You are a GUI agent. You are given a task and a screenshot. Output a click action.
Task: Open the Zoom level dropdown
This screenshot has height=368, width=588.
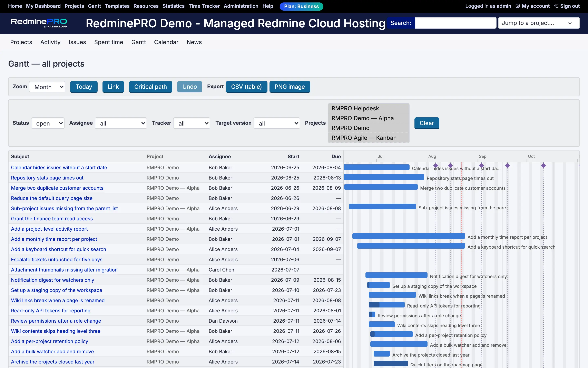[x=47, y=87]
